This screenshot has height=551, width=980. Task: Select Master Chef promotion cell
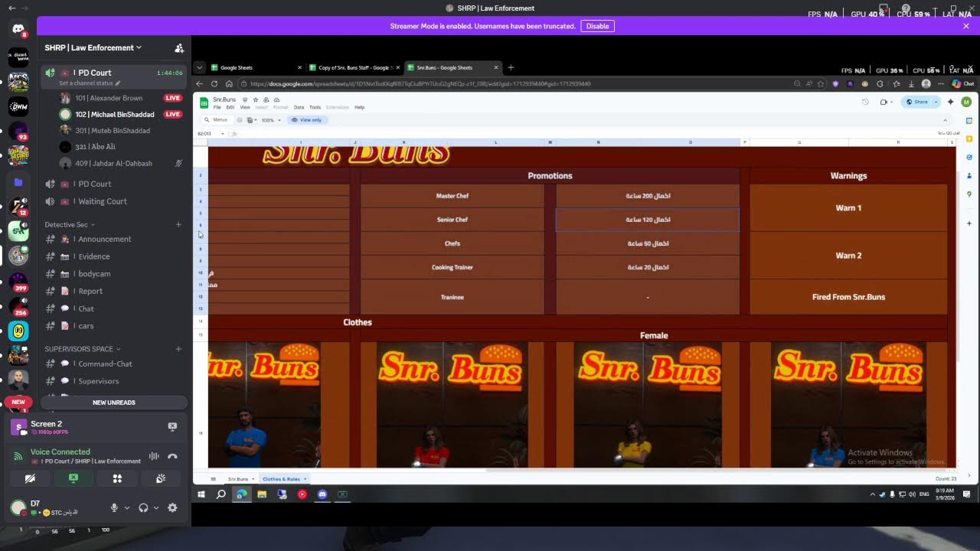click(x=452, y=196)
